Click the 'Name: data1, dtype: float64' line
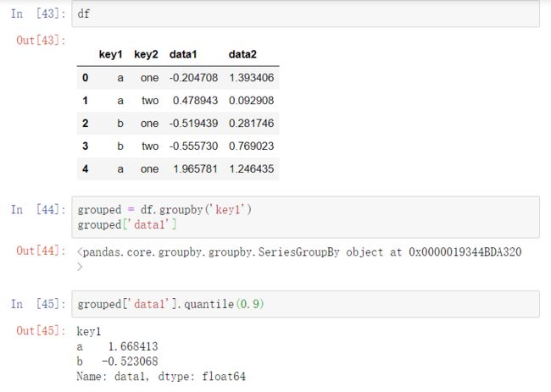The width and height of the screenshot is (551, 392). click(161, 376)
